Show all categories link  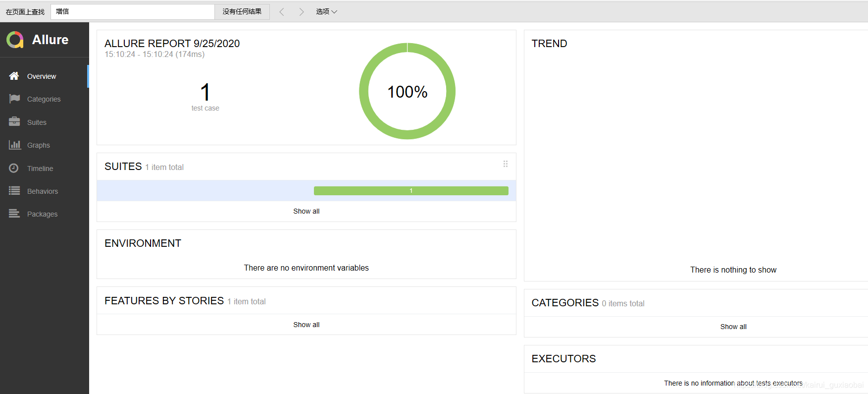pyautogui.click(x=733, y=327)
